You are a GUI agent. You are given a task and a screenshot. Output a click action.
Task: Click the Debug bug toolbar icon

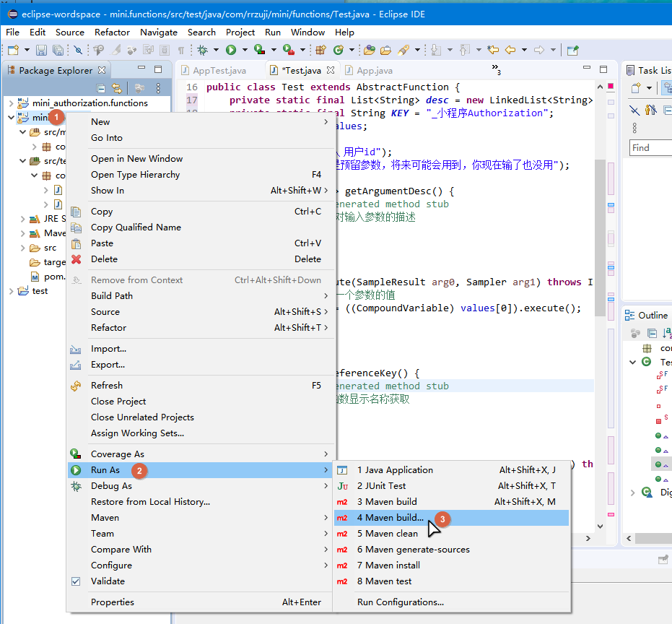202,50
